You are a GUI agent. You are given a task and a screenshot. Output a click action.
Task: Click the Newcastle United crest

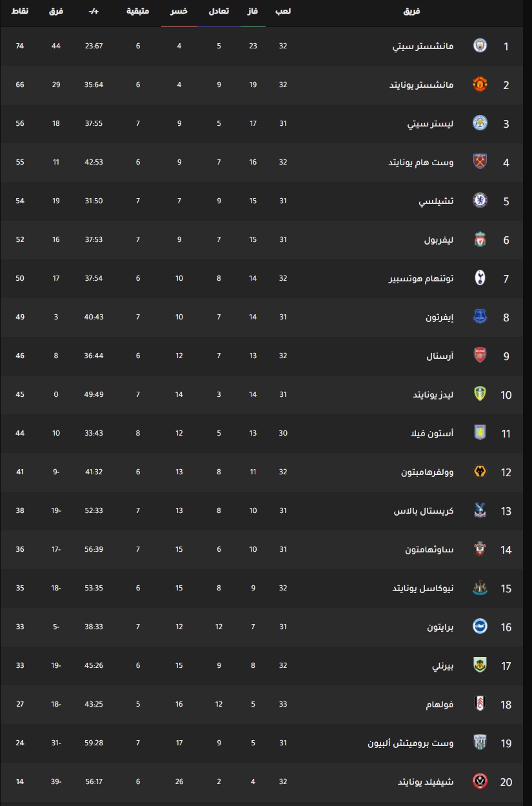click(x=480, y=588)
